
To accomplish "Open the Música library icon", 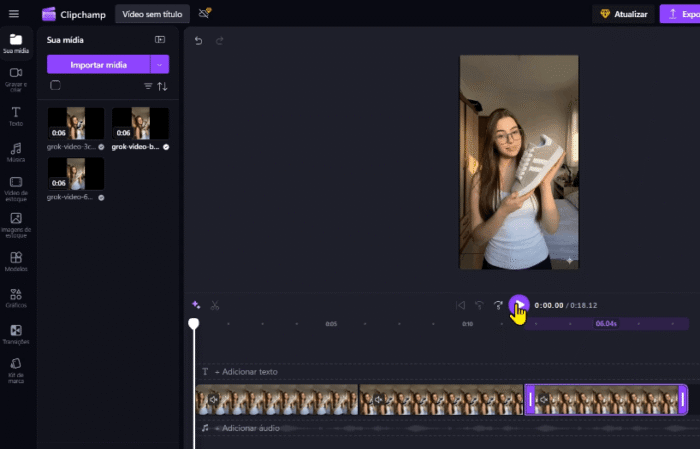I will [16, 152].
